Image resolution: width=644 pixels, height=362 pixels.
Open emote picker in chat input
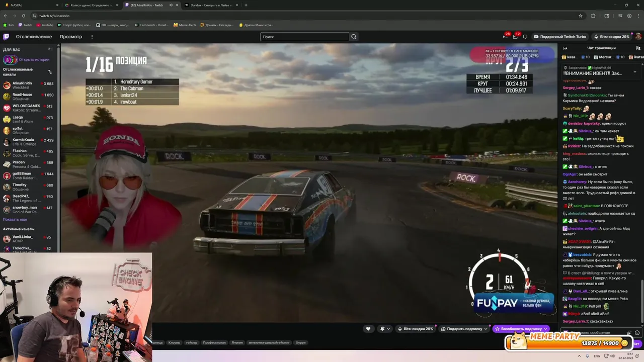pyautogui.click(x=637, y=333)
